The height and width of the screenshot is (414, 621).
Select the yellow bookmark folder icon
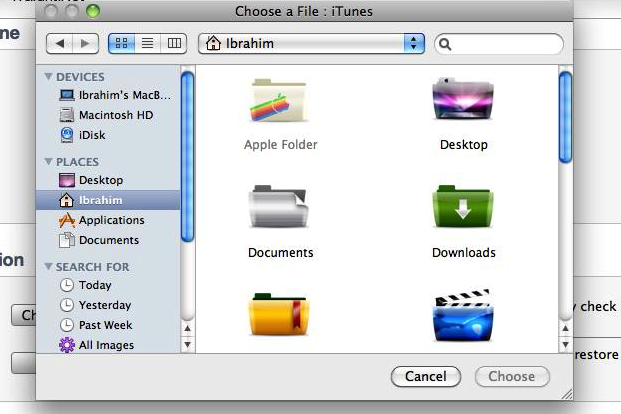pyautogui.click(x=279, y=315)
